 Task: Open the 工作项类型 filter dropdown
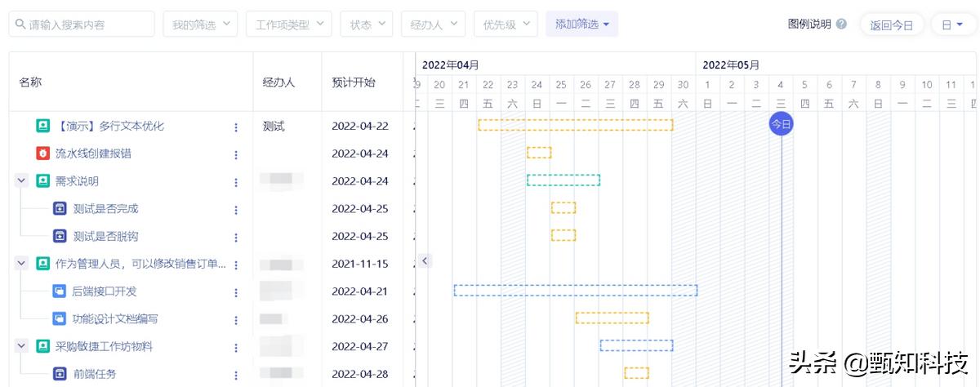coord(288,24)
